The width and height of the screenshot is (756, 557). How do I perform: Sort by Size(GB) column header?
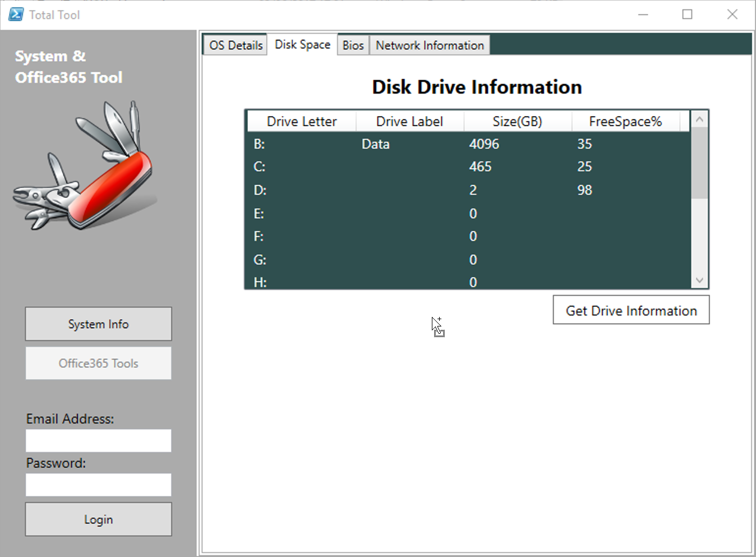point(517,122)
